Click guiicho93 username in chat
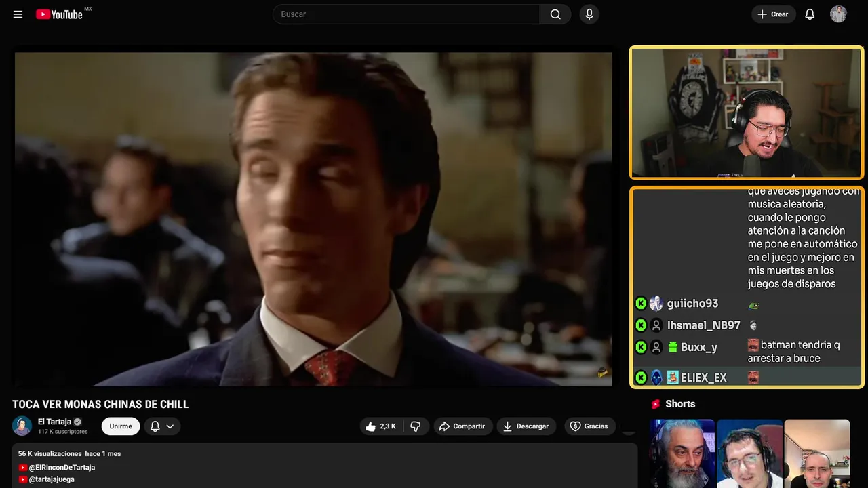Image resolution: width=868 pixels, height=488 pixels. click(692, 303)
